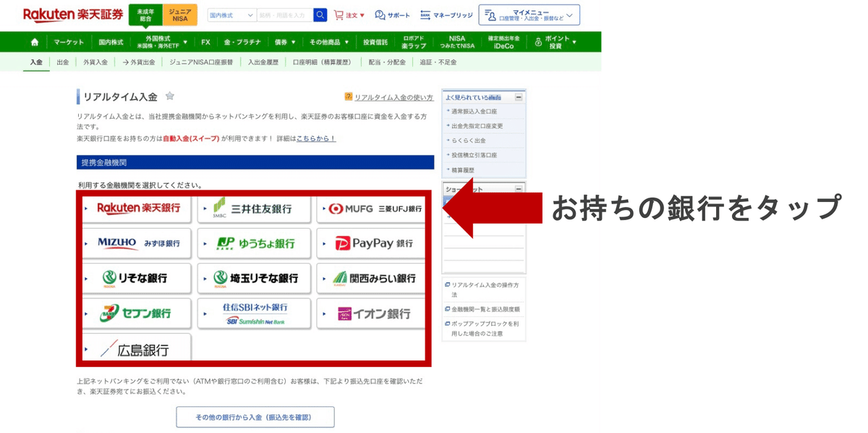The height and width of the screenshot is (433, 868).
Task: Open 投資信託 menu
Action: point(375,42)
